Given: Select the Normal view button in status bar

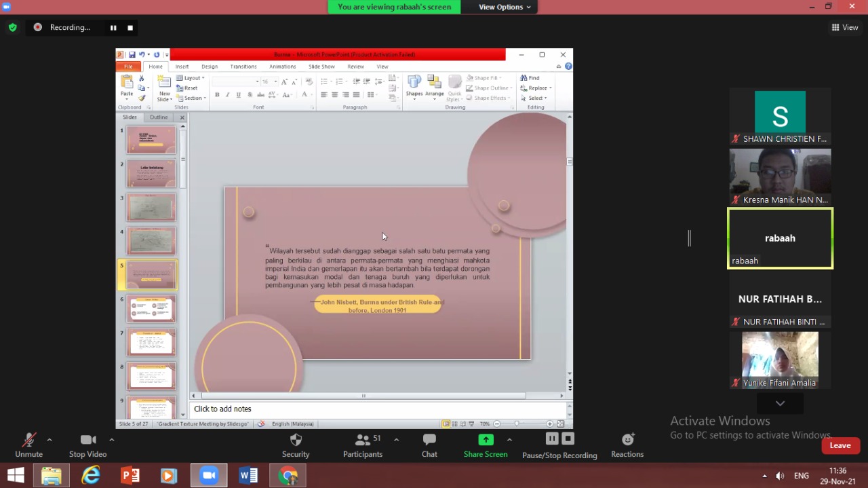Looking at the screenshot, I should (x=446, y=424).
